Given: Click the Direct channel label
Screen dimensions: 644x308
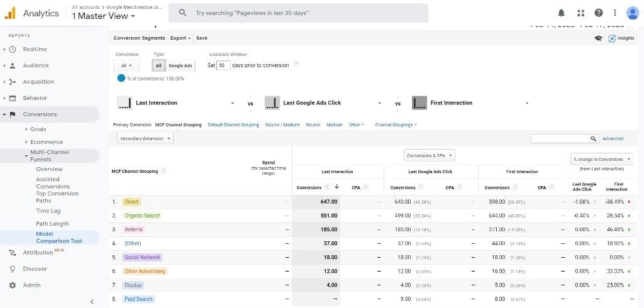Looking at the screenshot, I should (131, 202).
